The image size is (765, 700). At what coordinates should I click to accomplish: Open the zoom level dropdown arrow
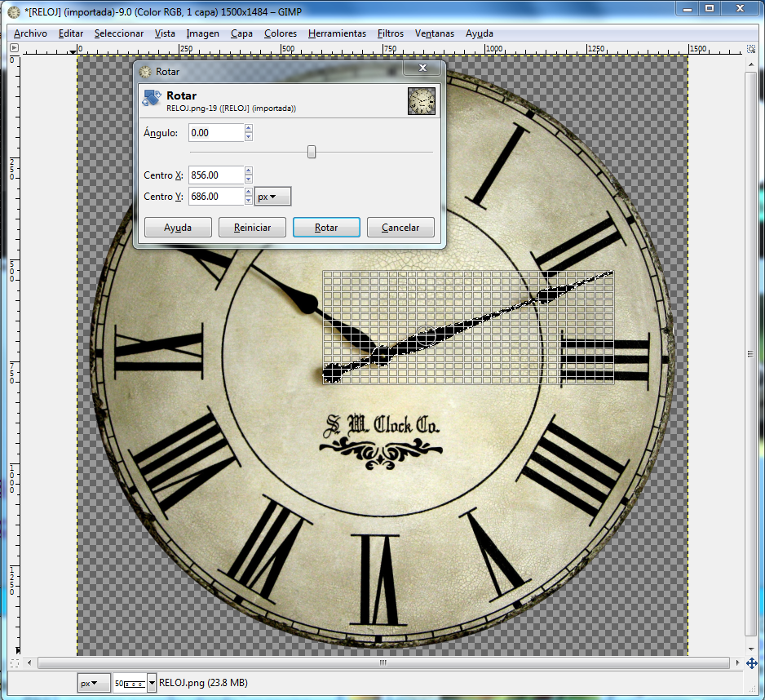point(152,683)
